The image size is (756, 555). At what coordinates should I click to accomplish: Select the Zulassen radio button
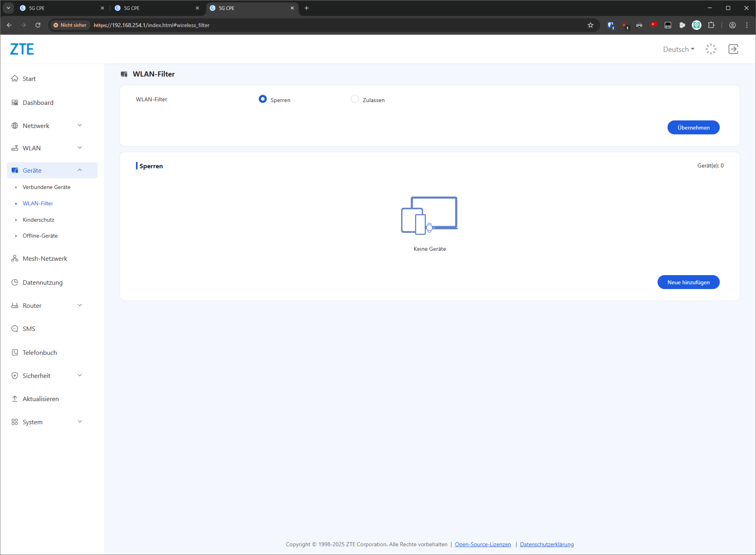tap(355, 99)
